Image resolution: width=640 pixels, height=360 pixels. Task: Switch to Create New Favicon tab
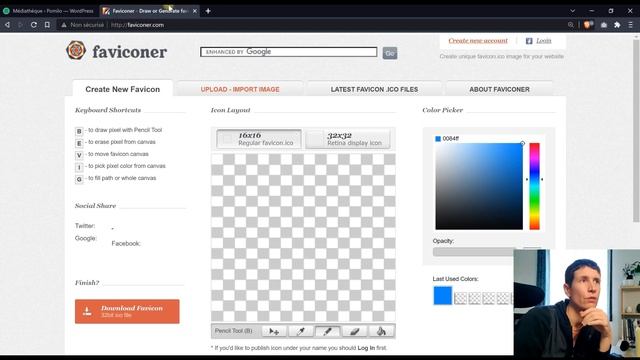122,89
